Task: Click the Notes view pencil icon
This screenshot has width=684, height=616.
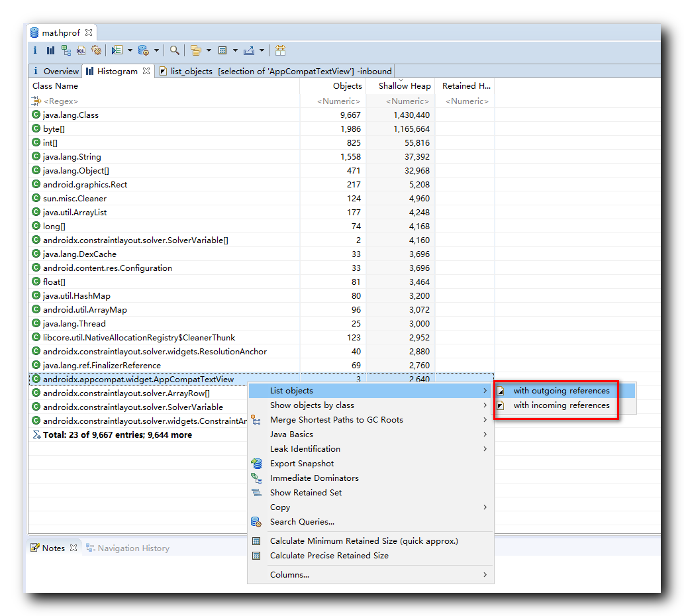Action: pyautogui.click(x=35, y=548)
